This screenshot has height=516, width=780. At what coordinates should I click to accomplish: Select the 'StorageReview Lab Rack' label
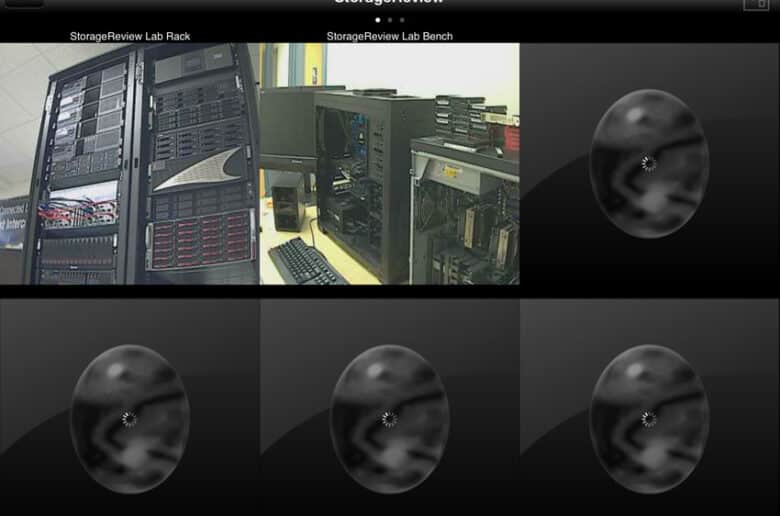coord(130,36)
